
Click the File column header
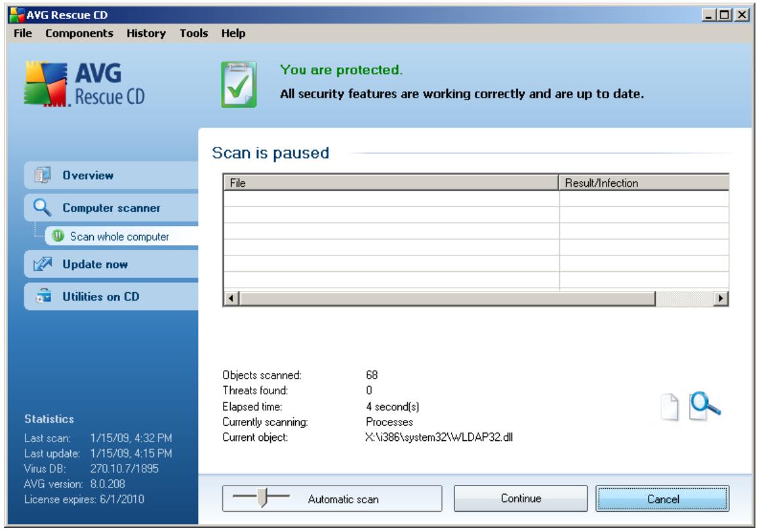tap(391, 183)
